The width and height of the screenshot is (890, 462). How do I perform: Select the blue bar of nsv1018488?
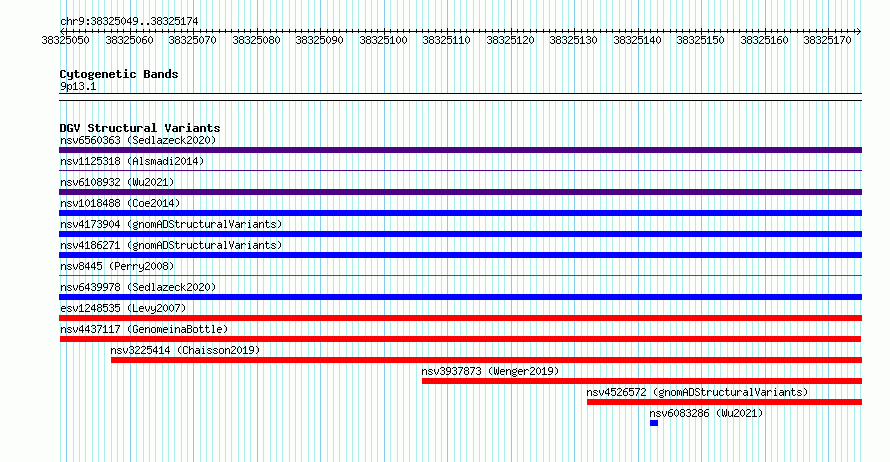(x=460, y=213)
